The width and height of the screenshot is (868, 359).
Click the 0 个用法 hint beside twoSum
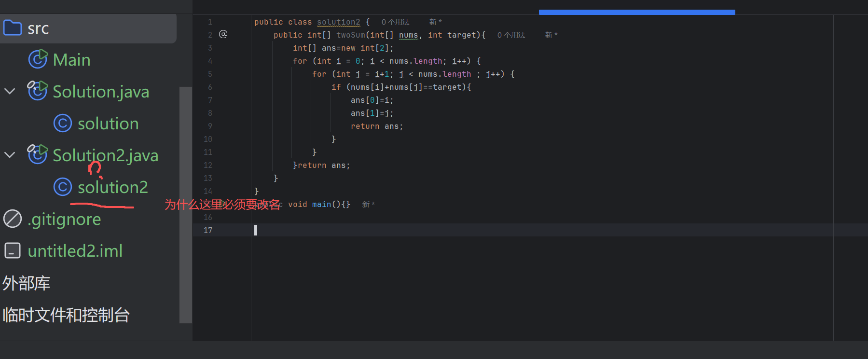[511, 35]
